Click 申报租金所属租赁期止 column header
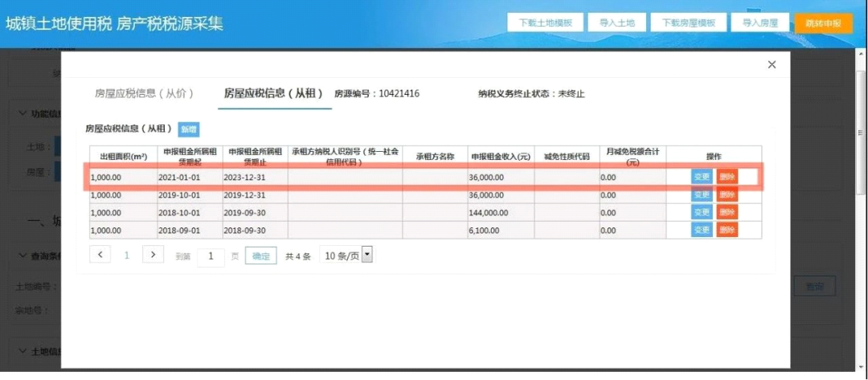 256,157
